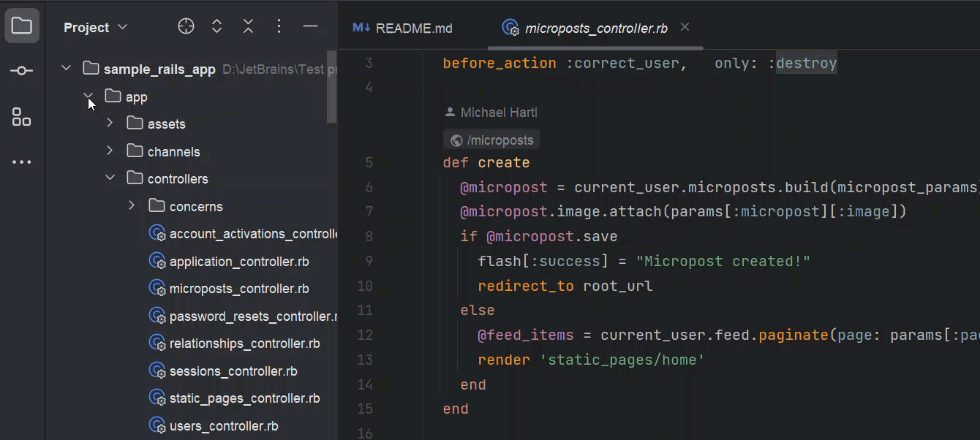Hide the Project tool window
Image resolution: width=980 pixels, height=440 pixels.
click(310, 26)
